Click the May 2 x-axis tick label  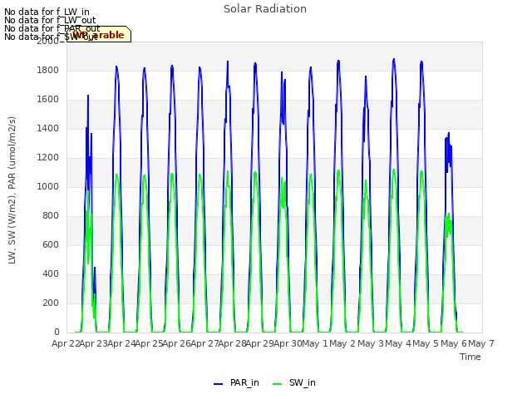(x=342, y=343)
